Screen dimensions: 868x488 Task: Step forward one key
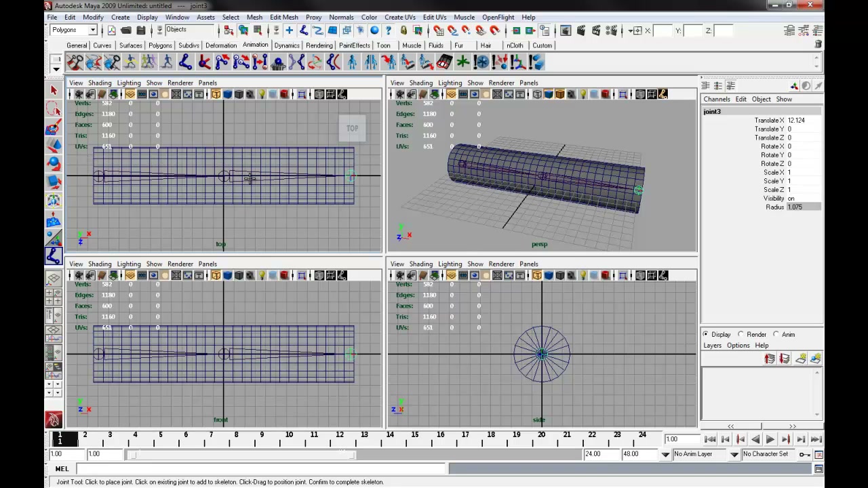click(x=786, y=440)
